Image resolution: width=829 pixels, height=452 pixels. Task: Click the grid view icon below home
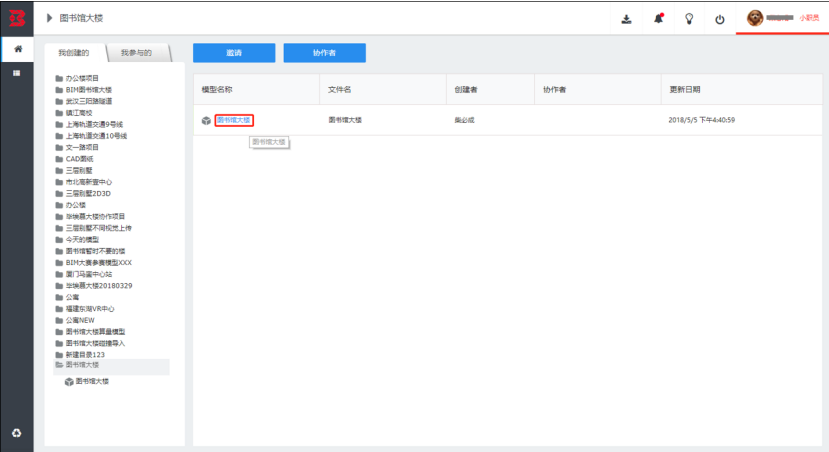coord(17,73)
